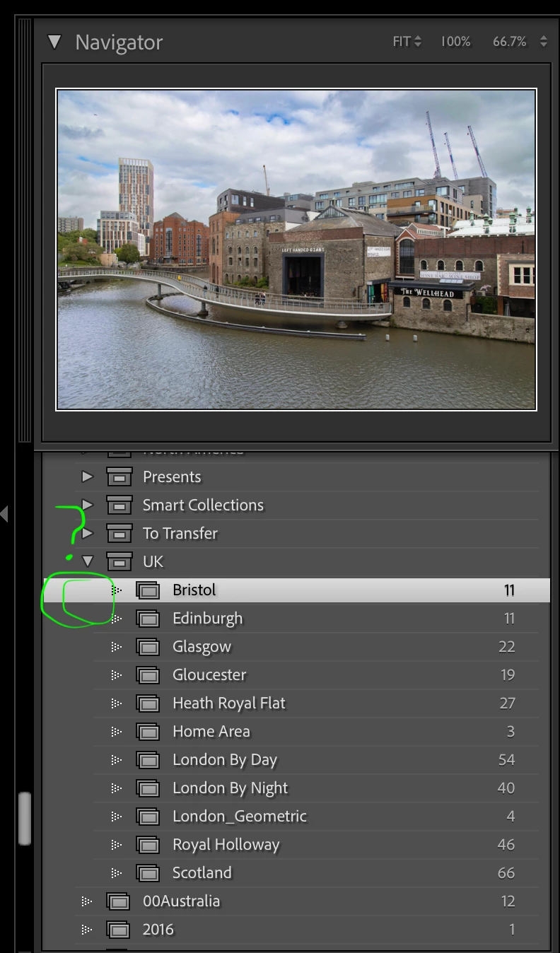Click the London By Day collection icon
Viewport: 560px width, 953px height.
click(x=148, y=760)
